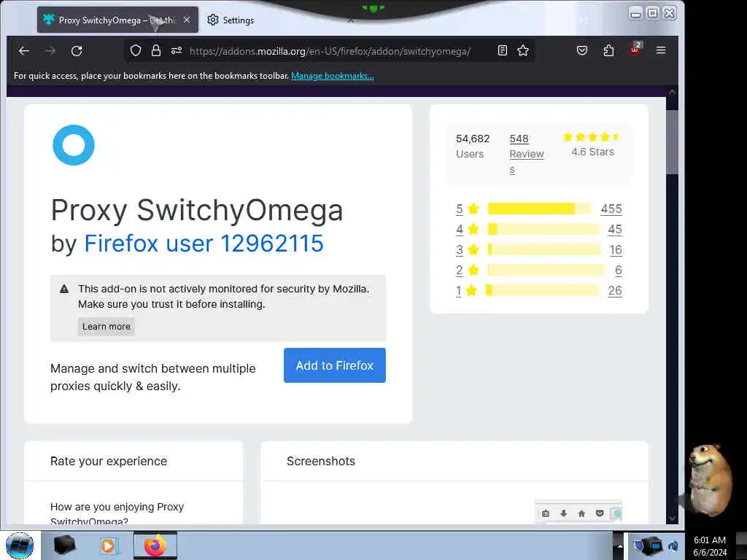This screenshot has height=560, width=747.
Task: Click the 5-star rating bar
Action: 539,209
